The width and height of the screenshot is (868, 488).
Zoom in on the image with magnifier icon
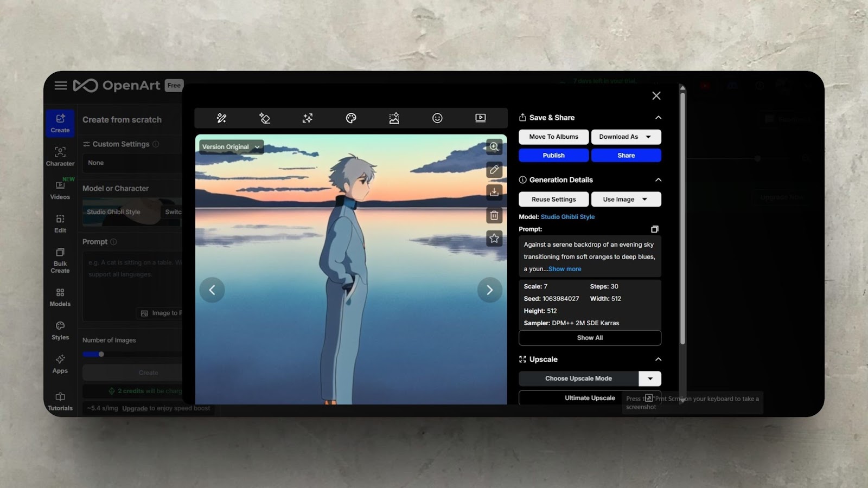(x=494, y=147)
